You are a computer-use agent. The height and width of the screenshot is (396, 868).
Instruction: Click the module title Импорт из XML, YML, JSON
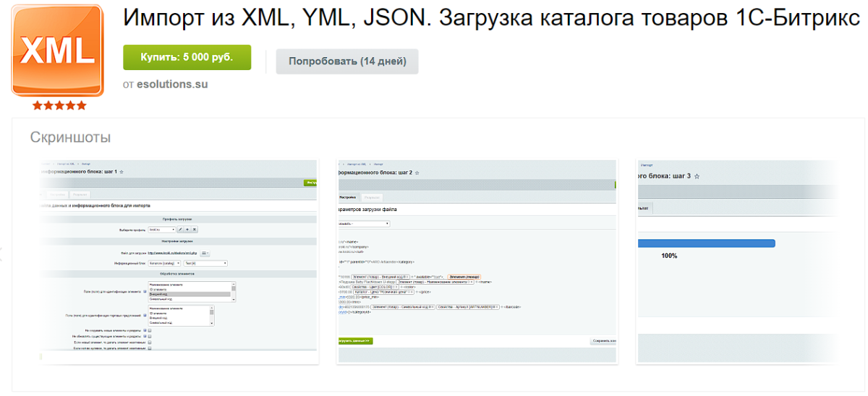pyautogui.click(x=492, y=19)
